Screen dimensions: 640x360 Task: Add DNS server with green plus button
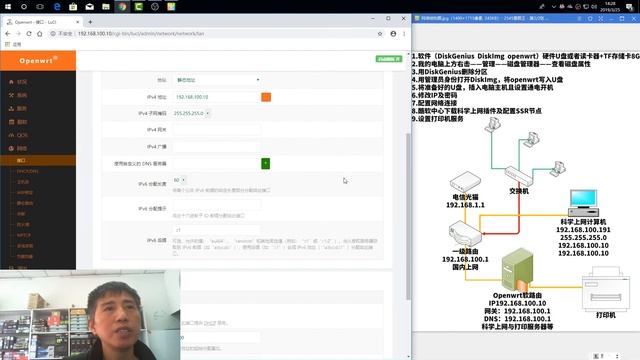266,164
